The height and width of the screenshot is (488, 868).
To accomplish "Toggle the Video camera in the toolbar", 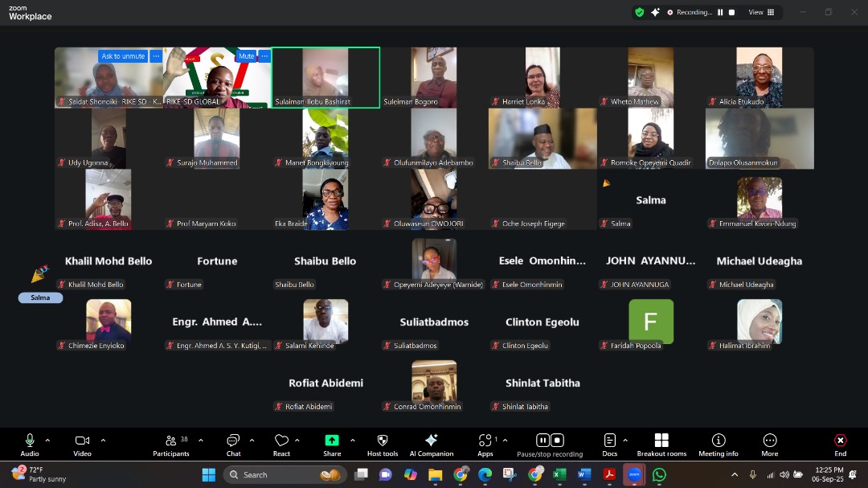I will (83, 445).
